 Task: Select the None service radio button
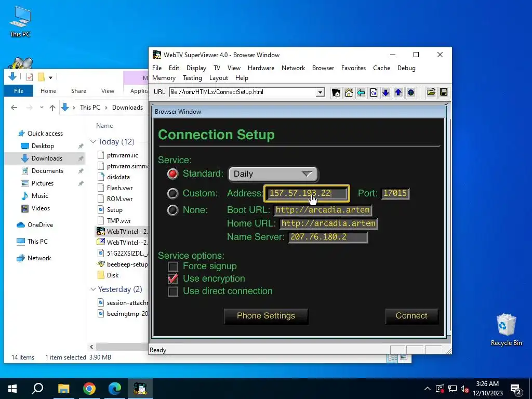coord(172,210)
